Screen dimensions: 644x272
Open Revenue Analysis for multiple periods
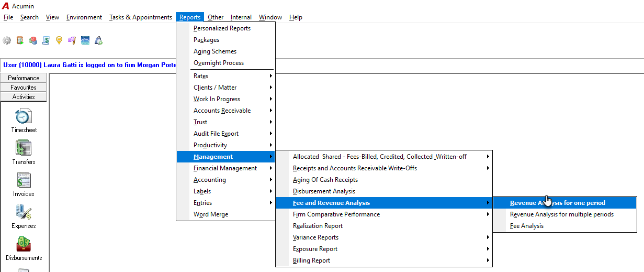pos(565,214)
